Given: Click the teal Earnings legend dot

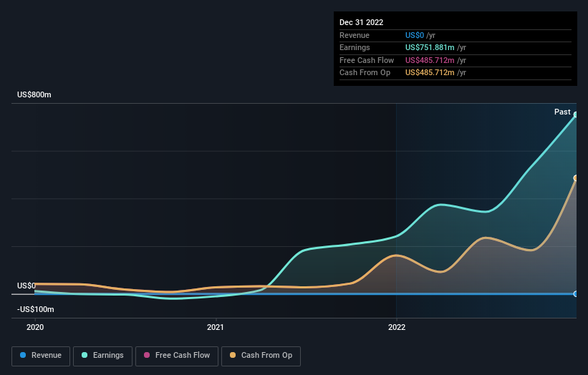Looking at the screenshot, I should pyautogui.click(x=85, y=355).
